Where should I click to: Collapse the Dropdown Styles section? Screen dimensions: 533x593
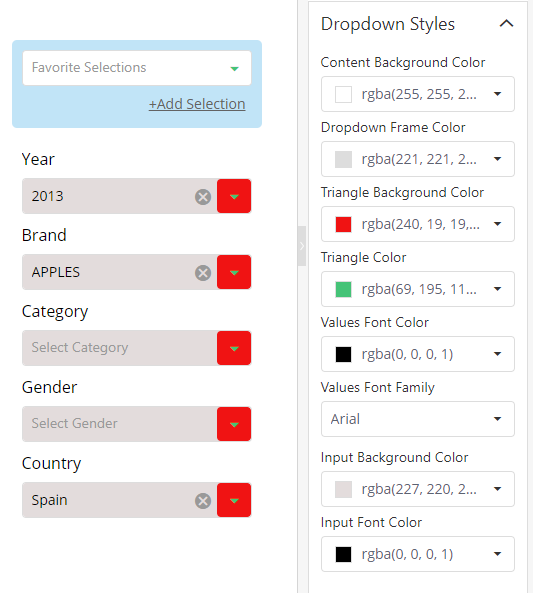pos(507,23)
